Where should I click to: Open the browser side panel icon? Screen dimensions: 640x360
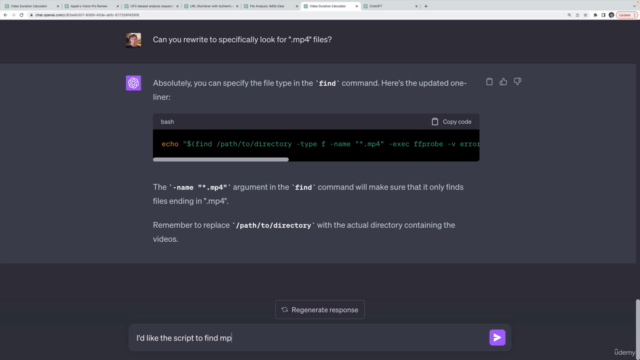[603, 15]
